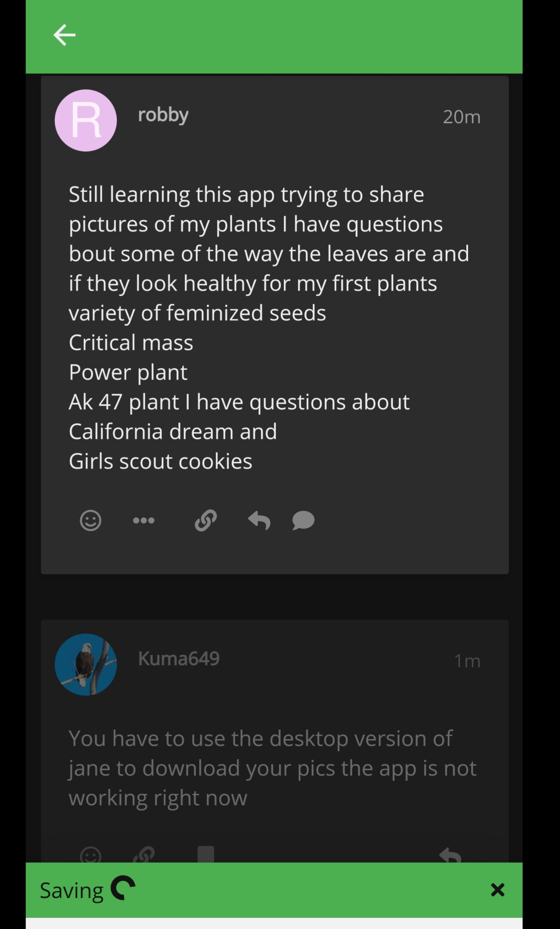
Task: Click the Saving status label
Action: coord(72,891)
